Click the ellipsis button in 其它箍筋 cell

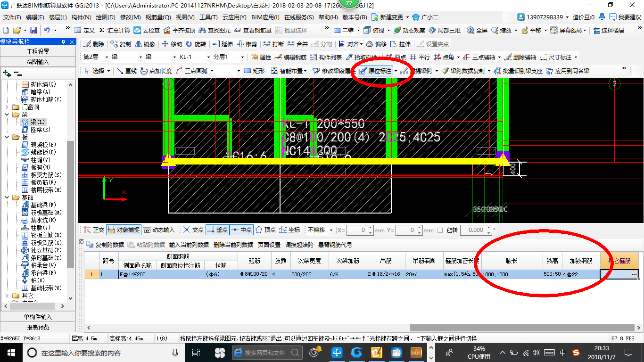click(634, 274)
